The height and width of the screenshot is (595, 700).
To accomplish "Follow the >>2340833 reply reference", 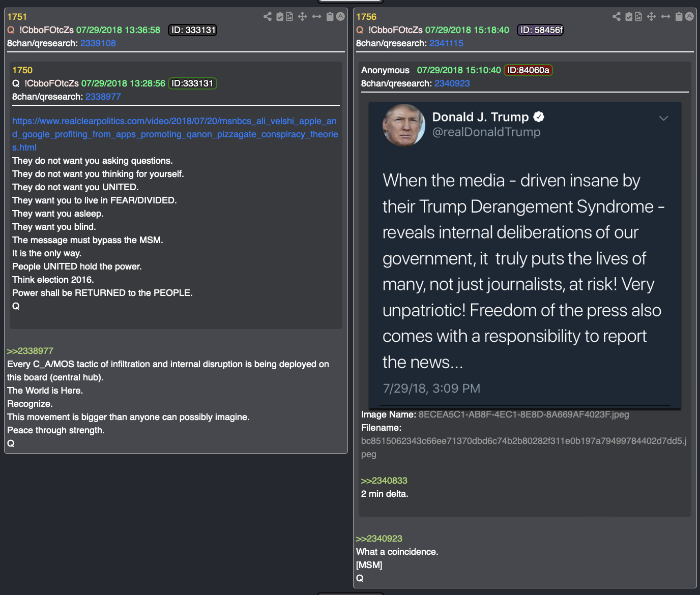I will pos(384,481).
